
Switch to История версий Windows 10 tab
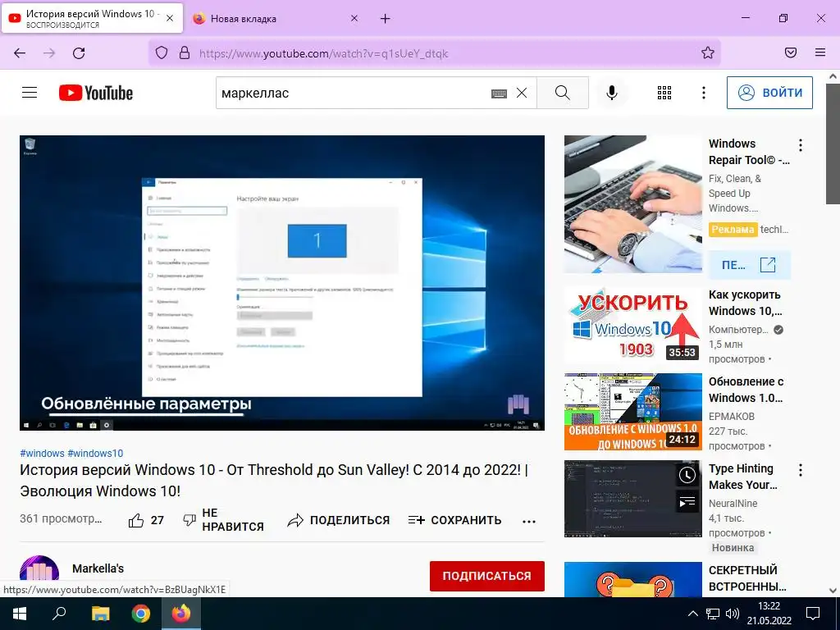pyautogui.click(x=92, y=18)
